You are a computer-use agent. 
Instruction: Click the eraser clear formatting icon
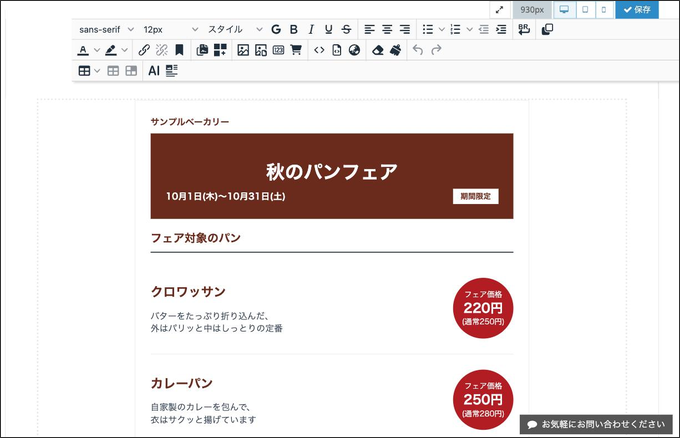point(378,50)
